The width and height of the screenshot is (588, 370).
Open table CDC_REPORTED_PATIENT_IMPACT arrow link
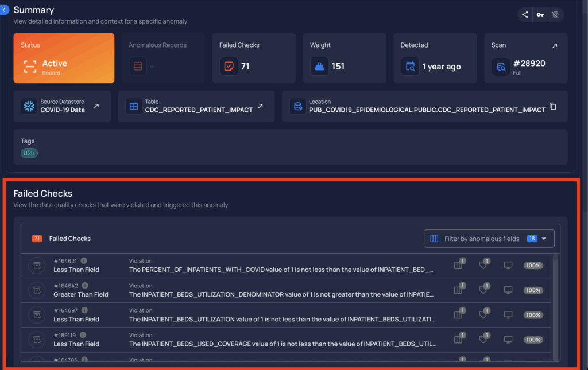click(260, 106)
